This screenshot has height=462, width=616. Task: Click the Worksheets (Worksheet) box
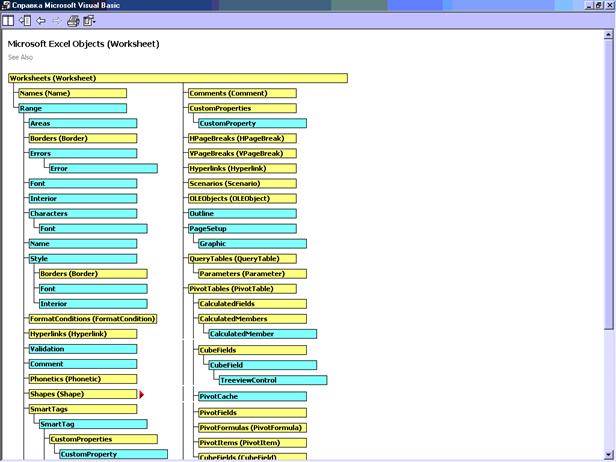pyautogui.click(x=178, y=78)
